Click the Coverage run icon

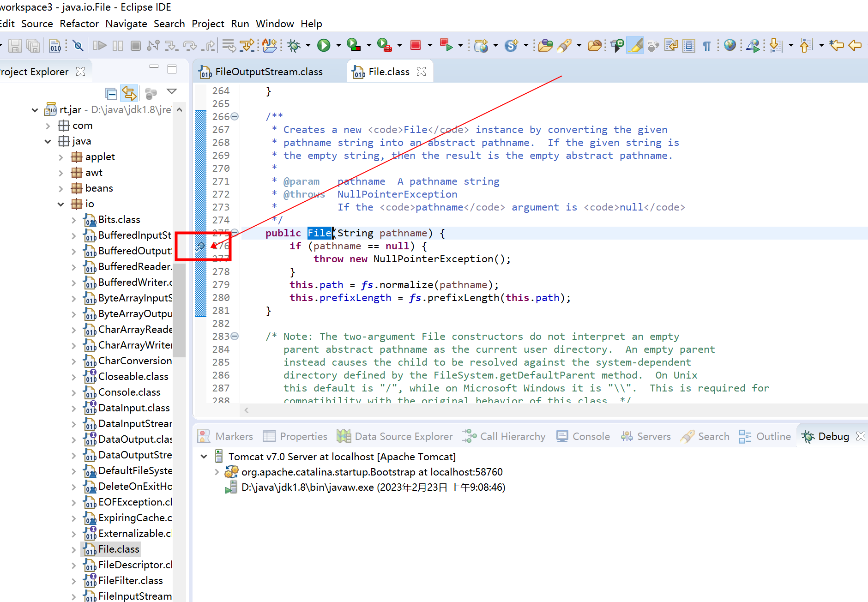tap(354, 45)
